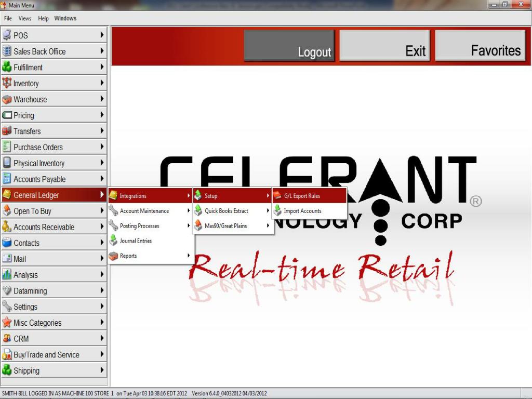
Task: Open the Views menu
Action: 25,18
